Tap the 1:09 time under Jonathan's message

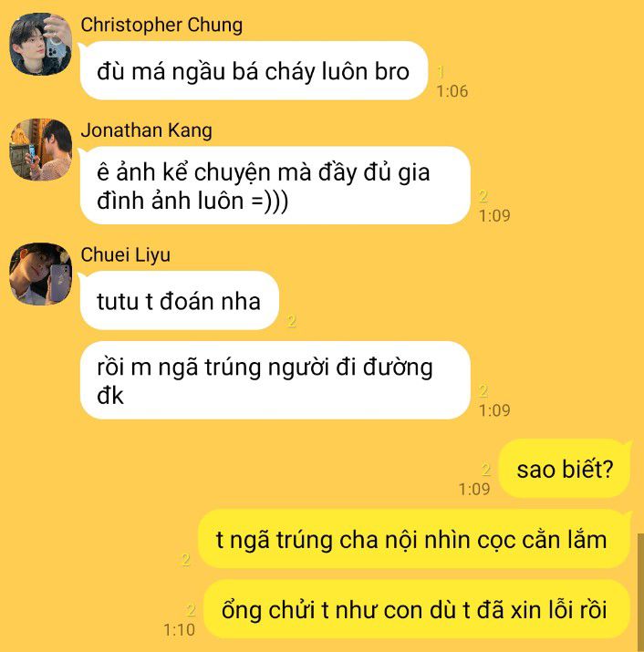[x=494, y=215]
